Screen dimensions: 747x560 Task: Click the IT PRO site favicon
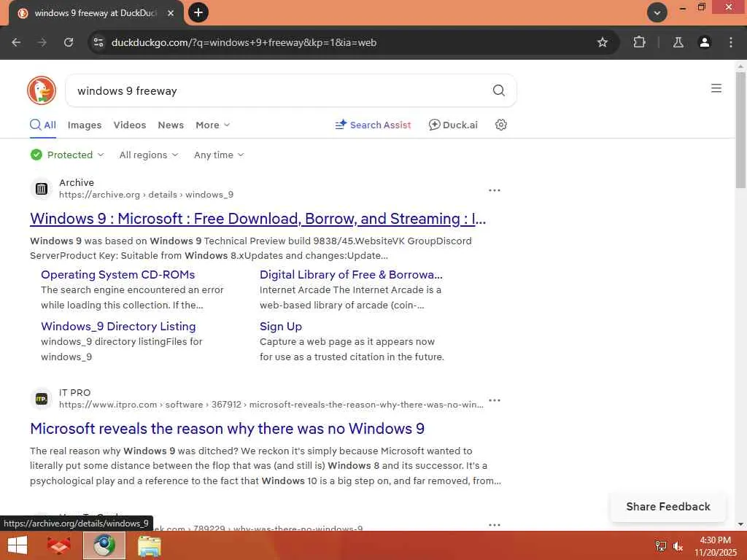[42, 399]
